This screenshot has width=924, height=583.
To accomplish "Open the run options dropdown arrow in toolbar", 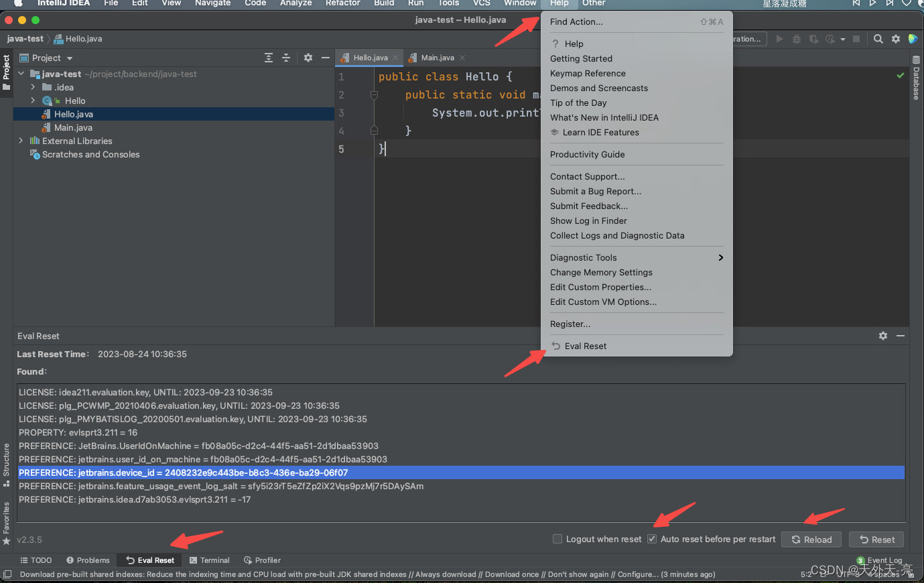I will [843, 39].
